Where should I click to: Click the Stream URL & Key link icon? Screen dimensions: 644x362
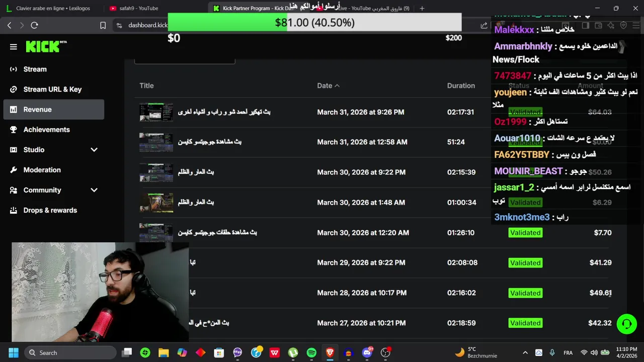coord(14,89)
